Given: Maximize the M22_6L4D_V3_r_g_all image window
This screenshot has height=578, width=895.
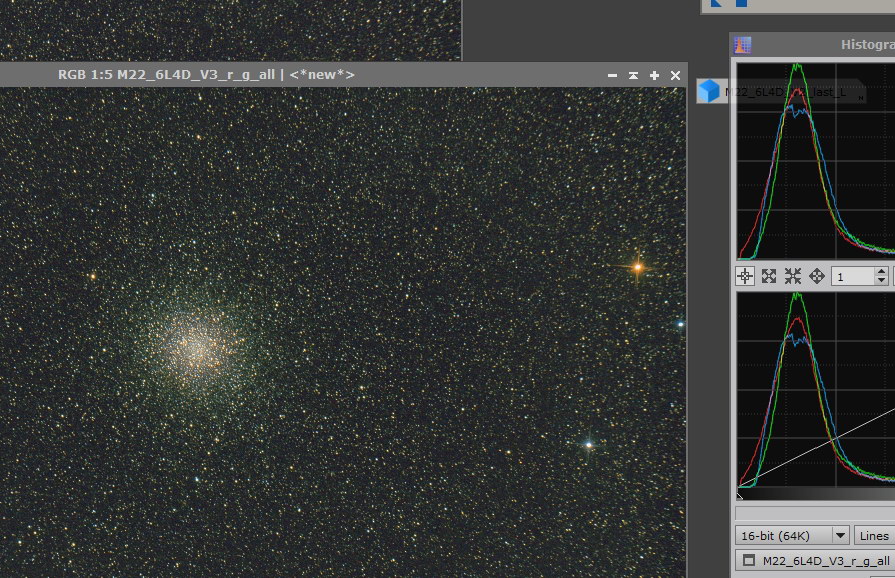Looking at the screenshot, I should (654, 75).
